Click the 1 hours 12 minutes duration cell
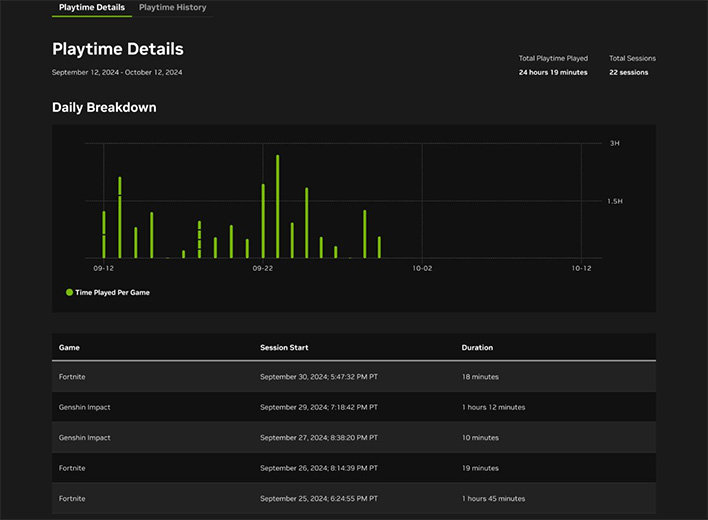 [x=493, y=407]
